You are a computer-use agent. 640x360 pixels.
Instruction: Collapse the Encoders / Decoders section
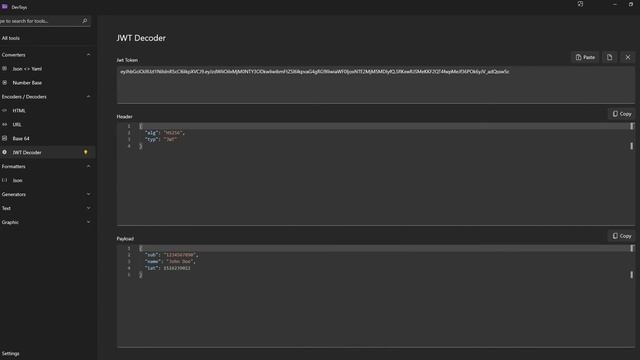[x=88, y=97]
